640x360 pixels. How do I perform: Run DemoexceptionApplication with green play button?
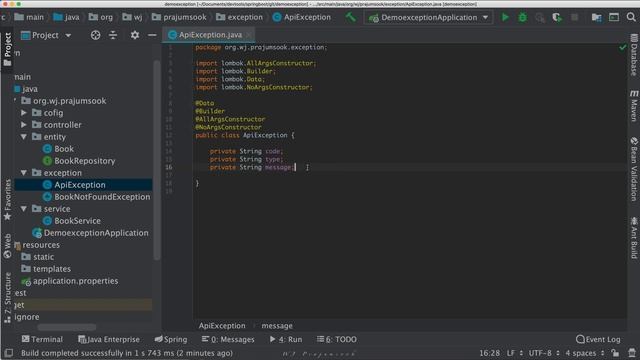coord(505,17)
